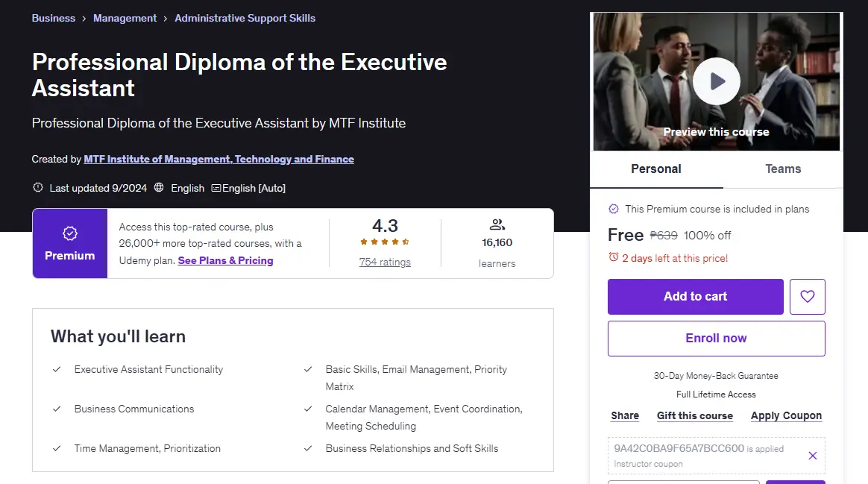Open the 754 ratings link
The image size is (868, 484).
tap(385, 262)
